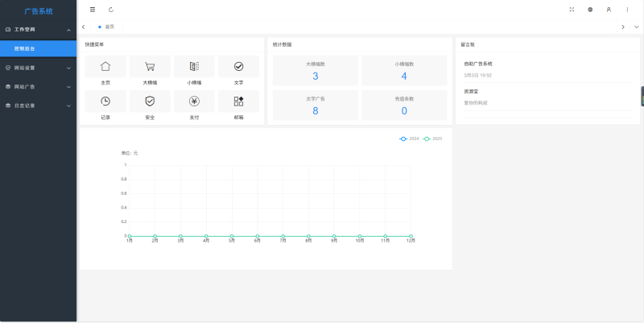Toggle the 2024 series in chart legend

tap(409, 139)
